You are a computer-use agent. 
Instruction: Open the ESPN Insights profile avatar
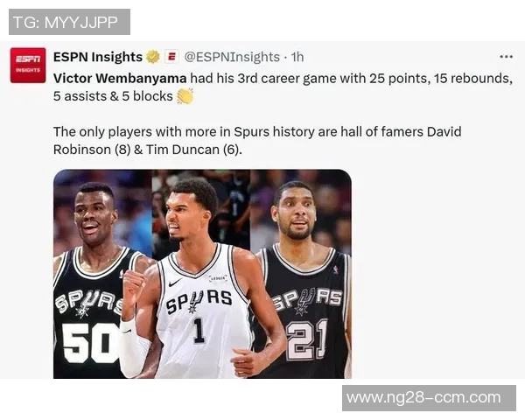tap(28, 66)
